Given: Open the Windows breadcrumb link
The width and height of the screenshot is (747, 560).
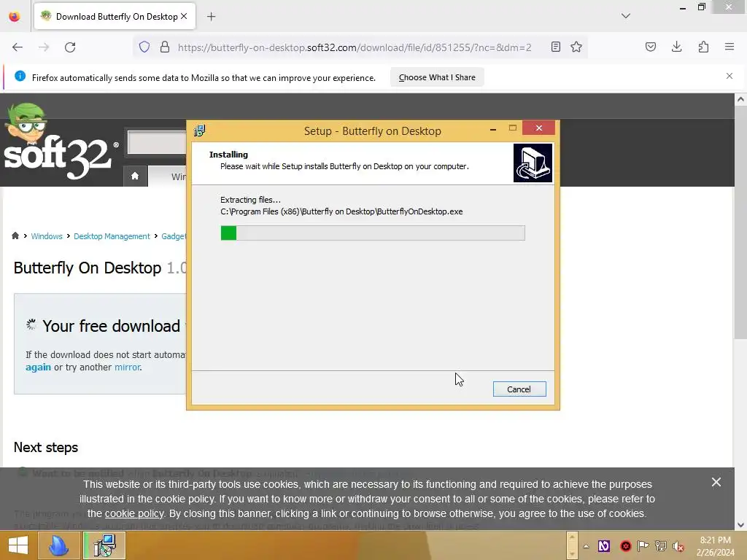Looking at the screenshot, I should [x=47, y=236].
